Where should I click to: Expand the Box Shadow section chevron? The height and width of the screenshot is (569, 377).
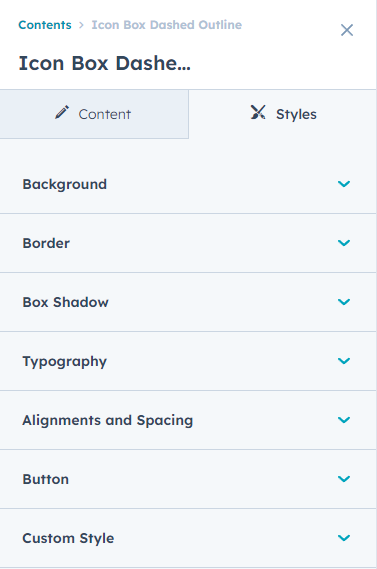[344, 302]
